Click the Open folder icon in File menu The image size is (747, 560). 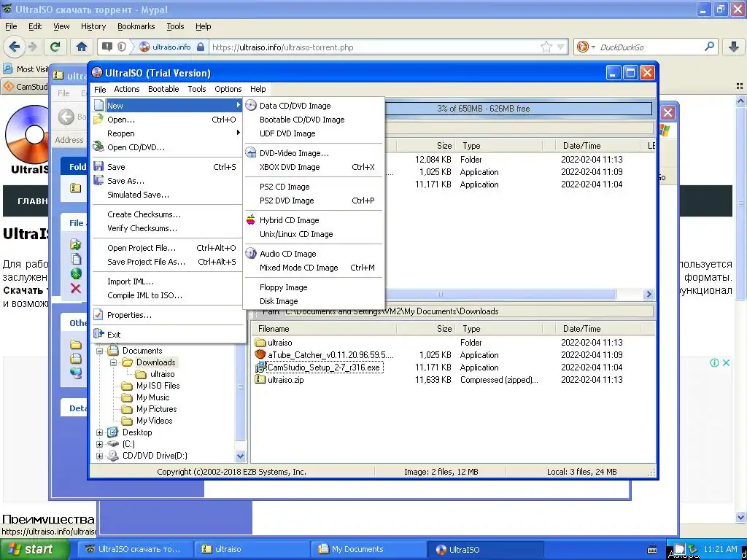coord(98,120)
